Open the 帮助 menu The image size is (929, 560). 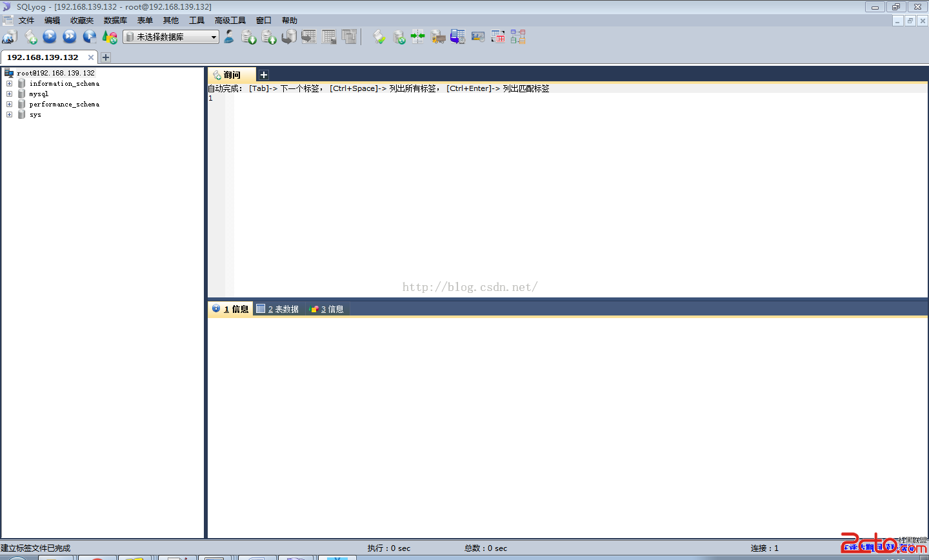pos(290,21)
